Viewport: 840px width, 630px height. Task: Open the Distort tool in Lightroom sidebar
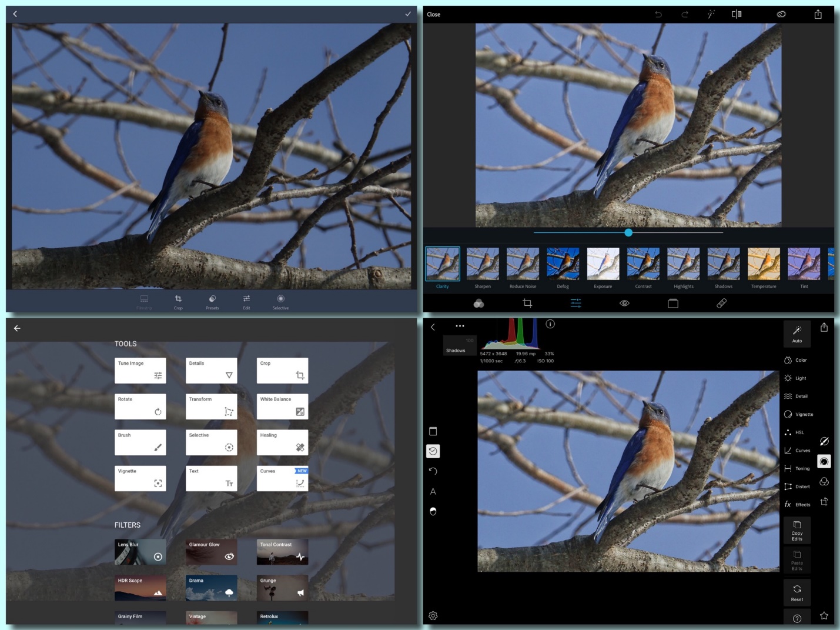(x=798, y=486)
